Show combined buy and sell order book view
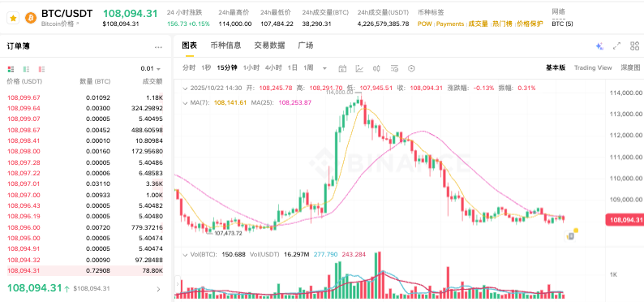This screenshot has height=302, width=644. click(x=11, y=69)
